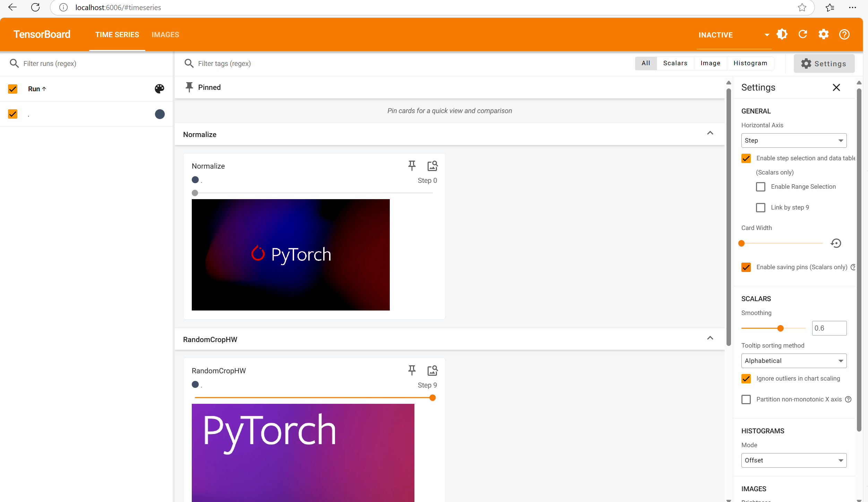This screenshot has width=868, height=502.
Task: Click the run color palette icon
Action: (160, 89)
